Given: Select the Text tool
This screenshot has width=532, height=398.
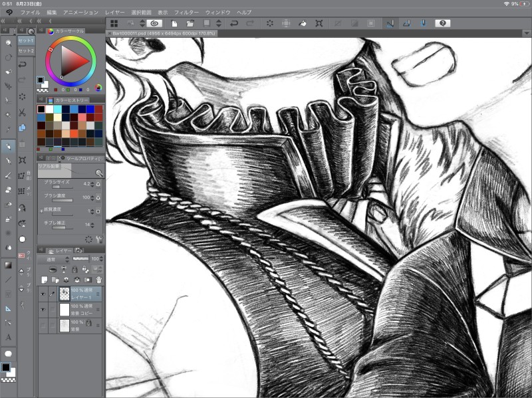Looking at the screenshot, I should [8, 337].
